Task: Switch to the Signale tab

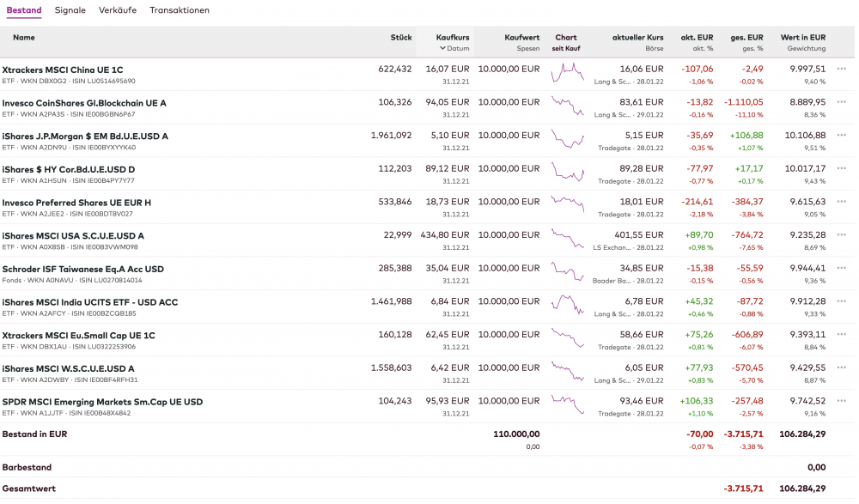Action: point(70,10)
